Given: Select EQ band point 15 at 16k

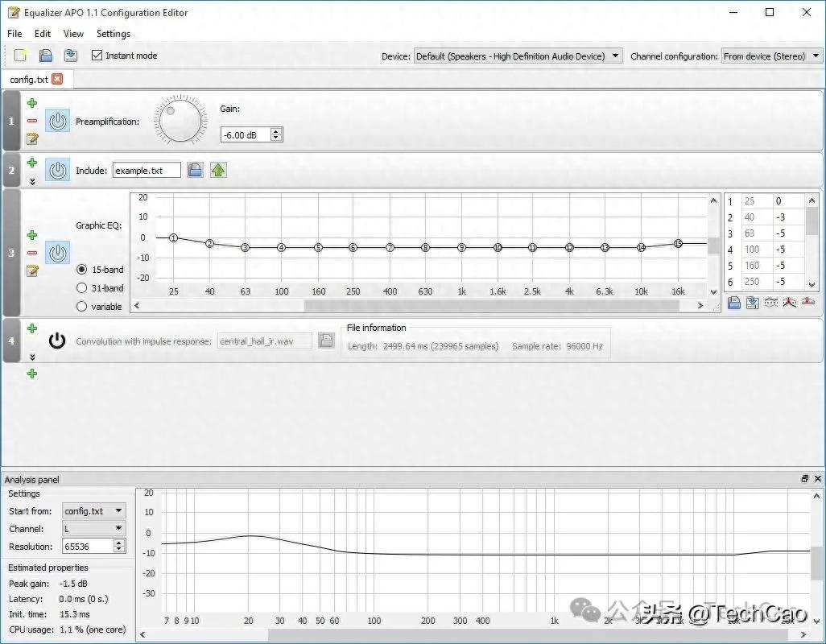Looking at the screenshot, I should [679, 243].
